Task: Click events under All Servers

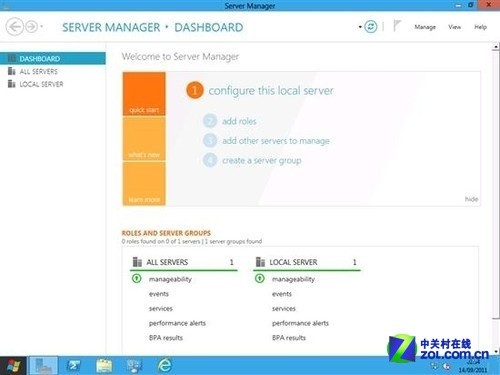Action: (x=159, y=294)
